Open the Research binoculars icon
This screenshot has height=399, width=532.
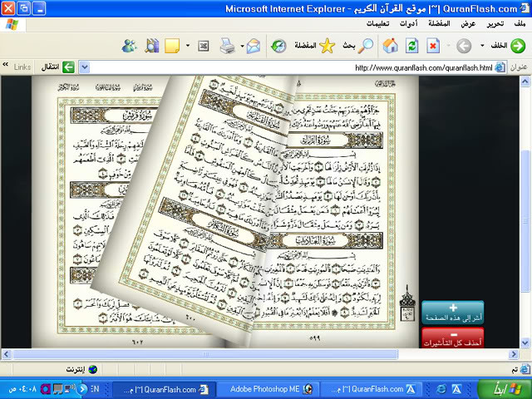[x=151, y=46]
